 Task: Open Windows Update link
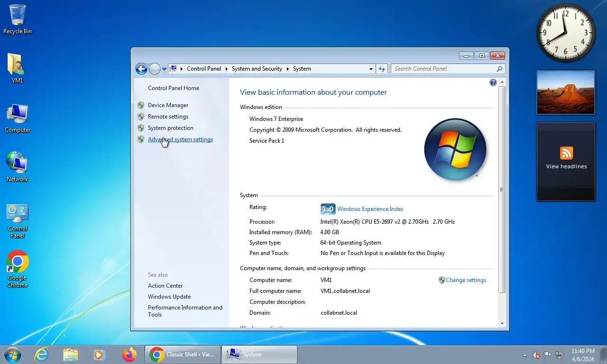coord(169,297)
